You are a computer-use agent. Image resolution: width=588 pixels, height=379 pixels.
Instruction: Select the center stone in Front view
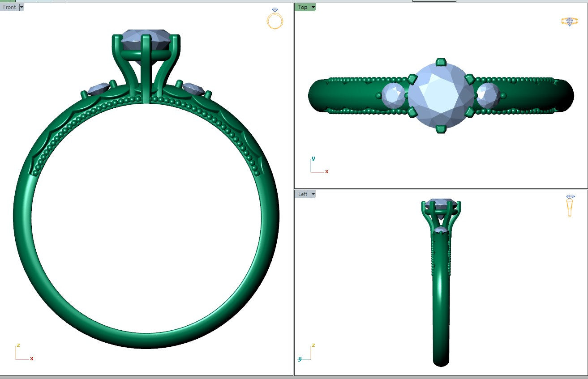pyautogui.click(x=146, y=38)
